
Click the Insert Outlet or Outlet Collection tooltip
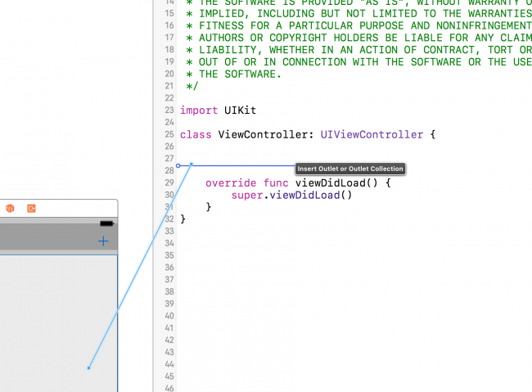tap(350, 169)
